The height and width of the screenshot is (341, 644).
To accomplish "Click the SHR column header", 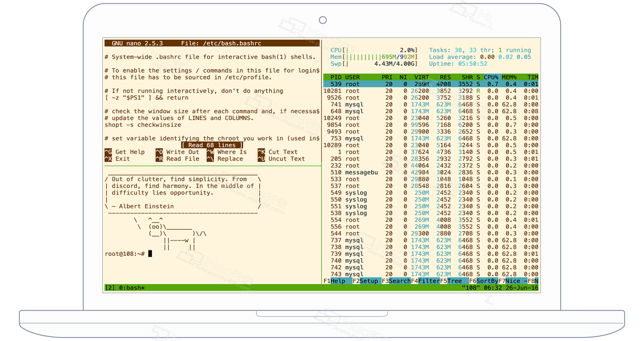I will [x=467, y=77].
